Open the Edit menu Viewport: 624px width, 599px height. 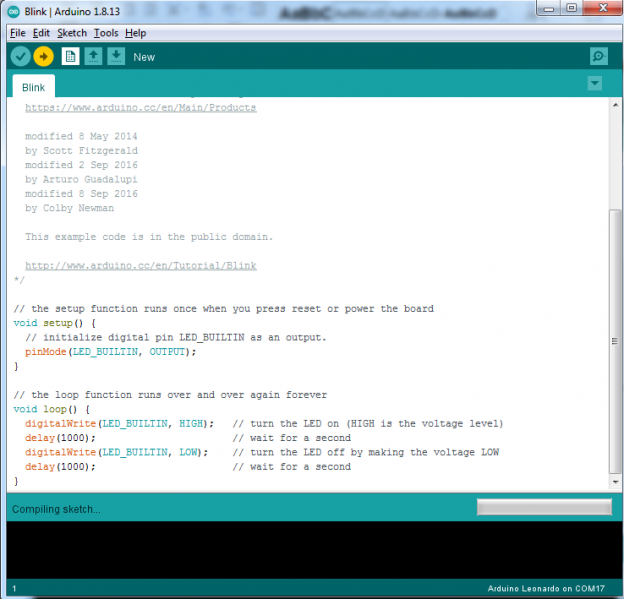(41, 33)
